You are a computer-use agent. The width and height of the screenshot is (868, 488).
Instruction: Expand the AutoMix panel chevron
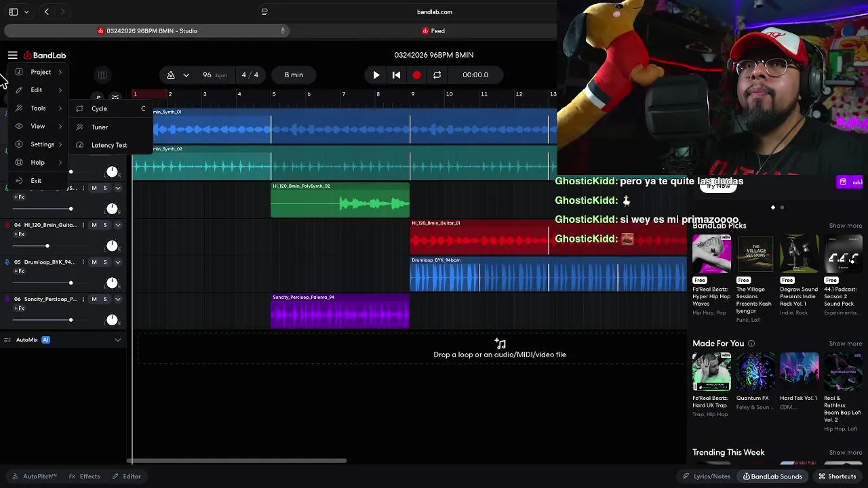pos(117,340)
